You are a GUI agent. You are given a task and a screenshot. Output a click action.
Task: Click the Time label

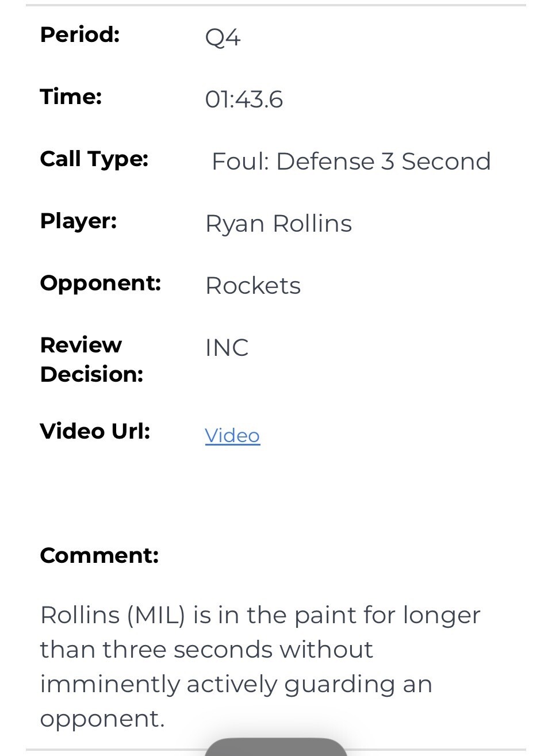tap(71, 97)
